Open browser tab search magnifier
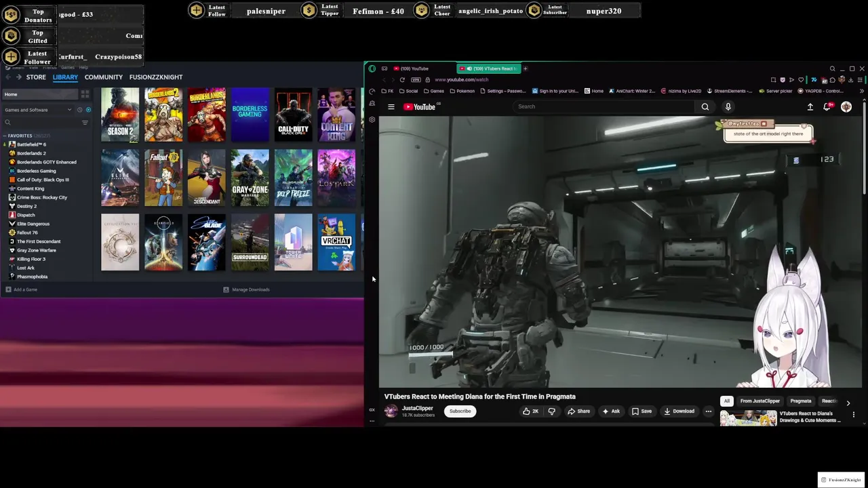868x488 pixels. tap(832, 68)
